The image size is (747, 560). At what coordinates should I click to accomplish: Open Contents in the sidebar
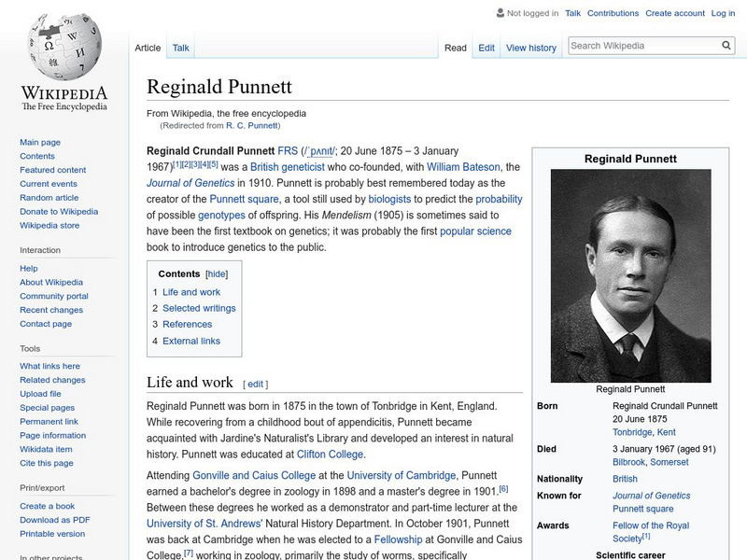coord(37,156)
